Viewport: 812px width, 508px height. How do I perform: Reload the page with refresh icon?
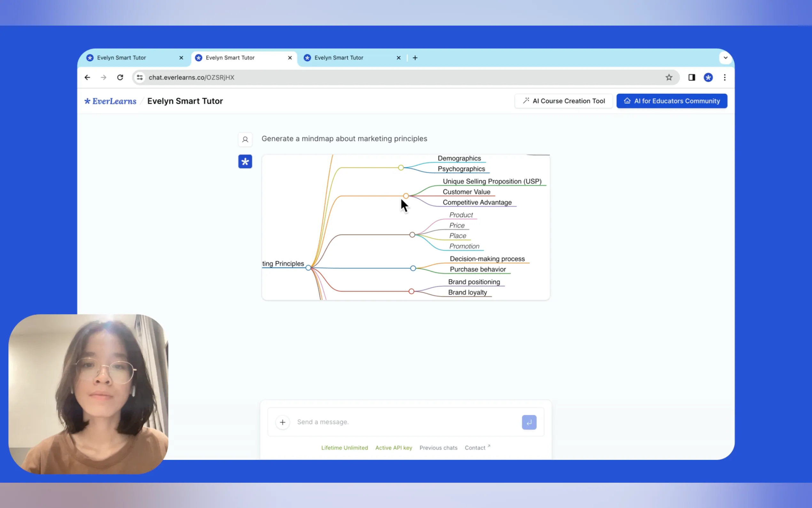coord(120,77)
